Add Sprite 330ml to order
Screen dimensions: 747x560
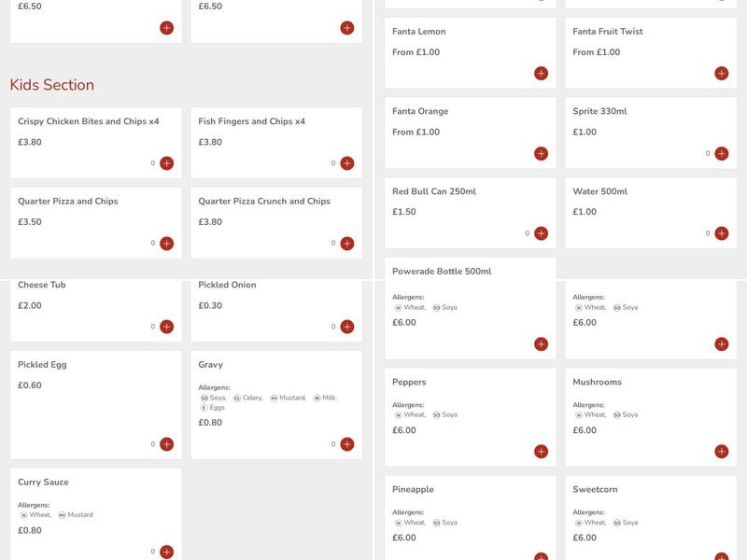click(x=721, y=154)
